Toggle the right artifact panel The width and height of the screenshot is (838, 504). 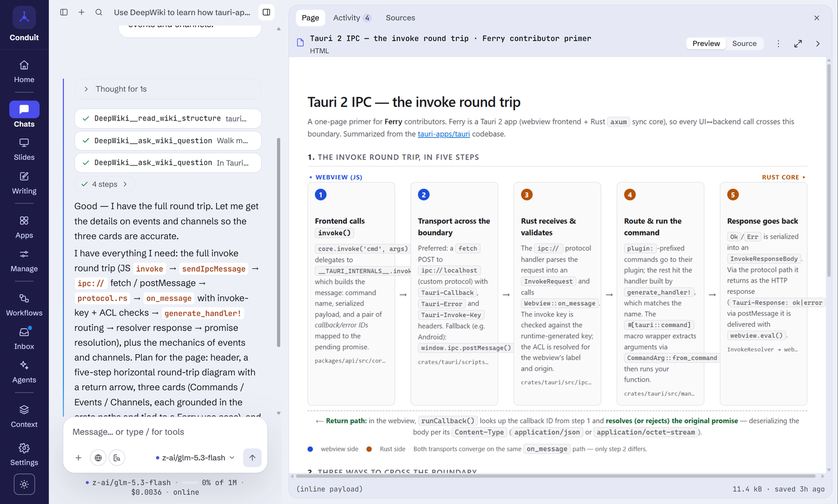pyautogui.click(x=266, y=12)
